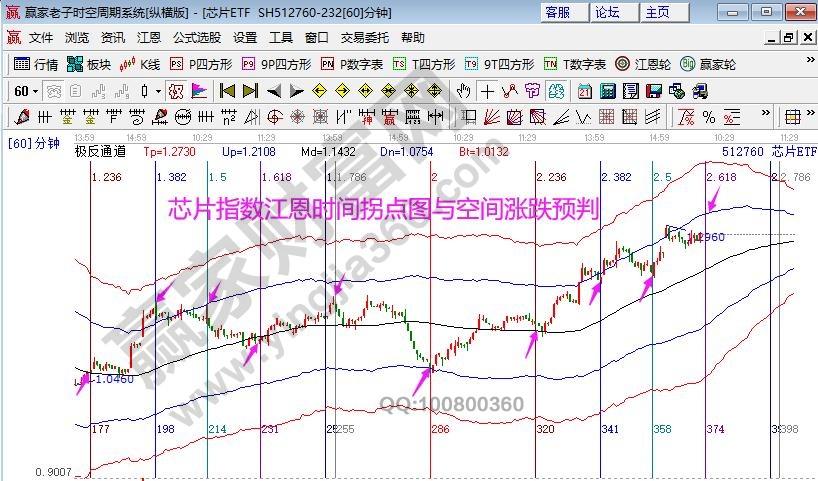Viewport: 818px width, 481px height.
Task: Open the 江恩轮 (Gann wheel) tool
Action: tap(644, 64)
